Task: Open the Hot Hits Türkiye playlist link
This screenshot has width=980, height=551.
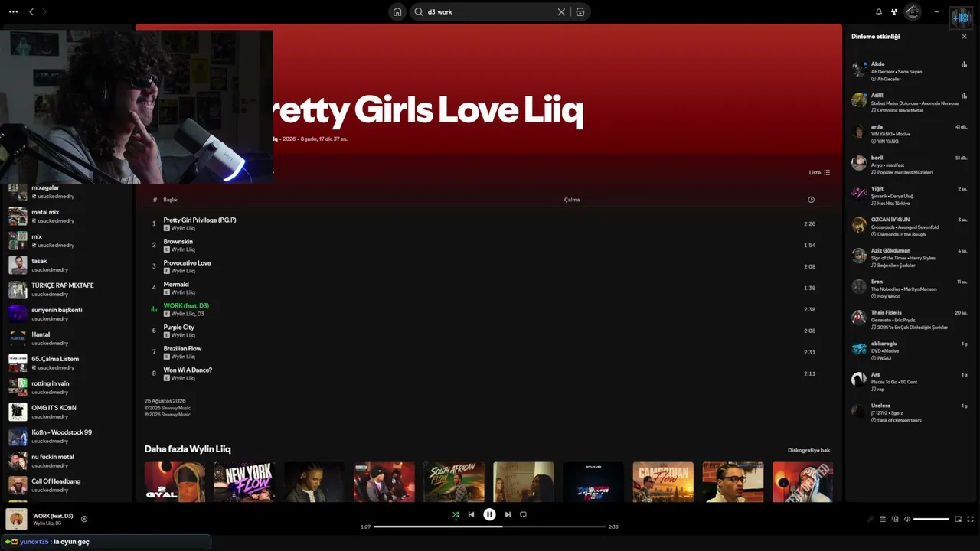Action: pyautogui.click(x=893, y=204)
